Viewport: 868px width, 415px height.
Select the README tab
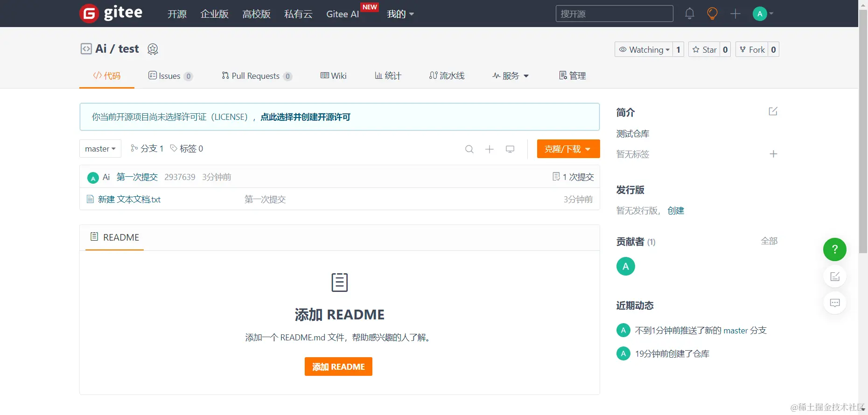click(114, 237)
